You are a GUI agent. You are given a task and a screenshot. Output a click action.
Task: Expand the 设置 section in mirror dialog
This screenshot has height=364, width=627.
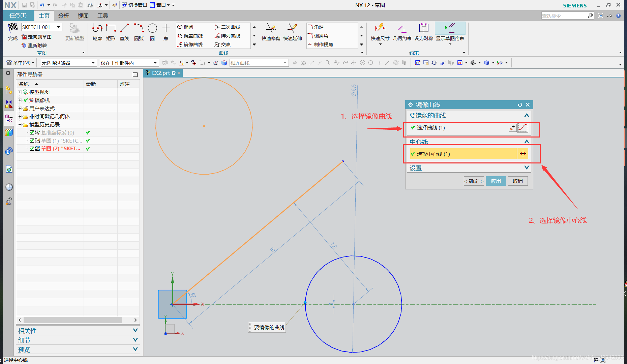[x=527, y=168]
